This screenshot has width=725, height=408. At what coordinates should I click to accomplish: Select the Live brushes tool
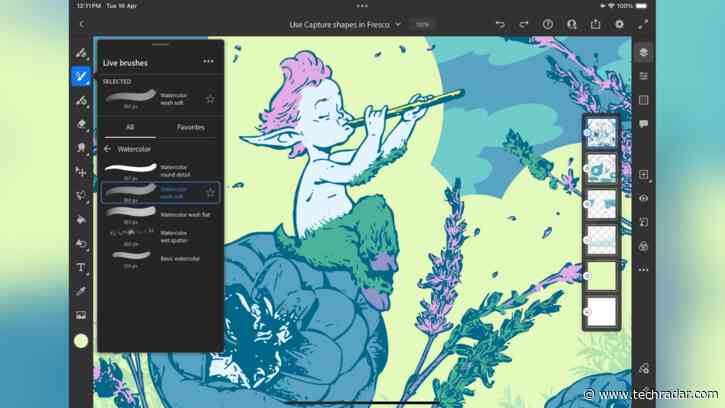81,76
